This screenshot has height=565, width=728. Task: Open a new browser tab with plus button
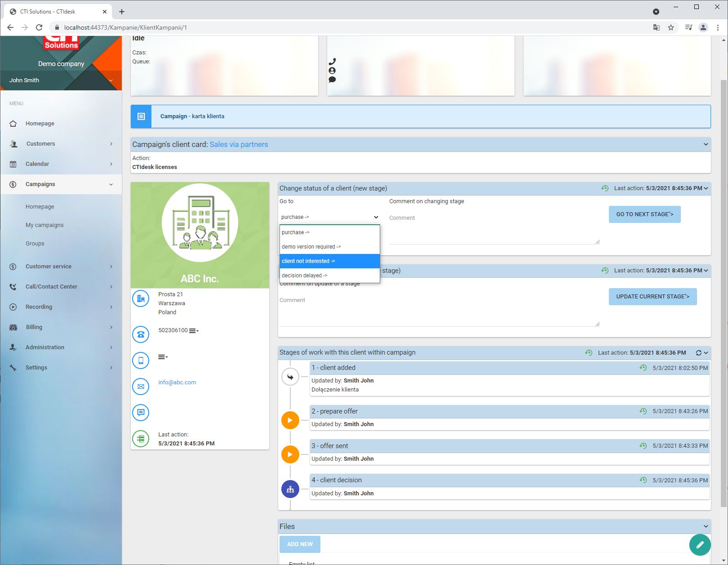122,12
